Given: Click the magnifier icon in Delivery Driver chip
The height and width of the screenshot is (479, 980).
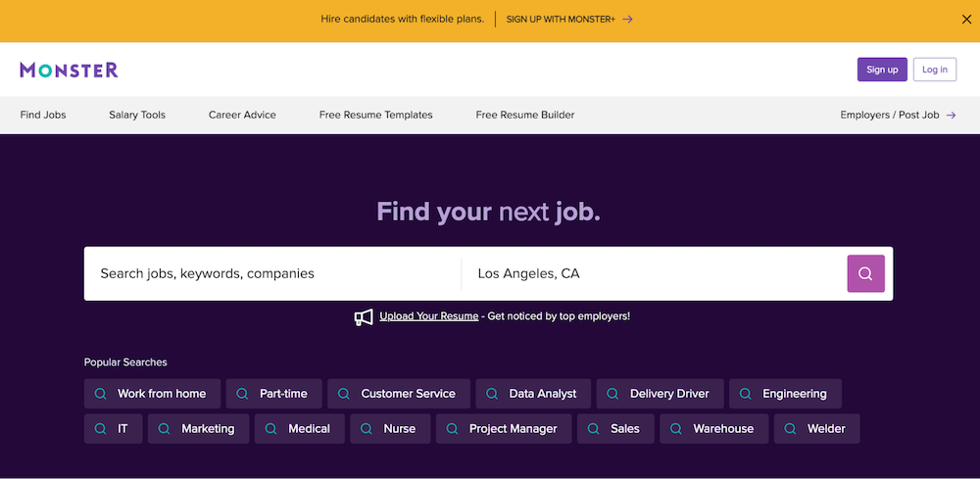Looking at the screenshot, I should (612, 394).
